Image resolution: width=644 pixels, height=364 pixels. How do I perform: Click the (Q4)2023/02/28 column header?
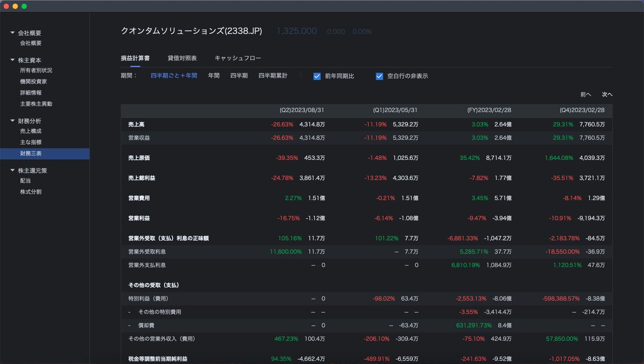582,110
